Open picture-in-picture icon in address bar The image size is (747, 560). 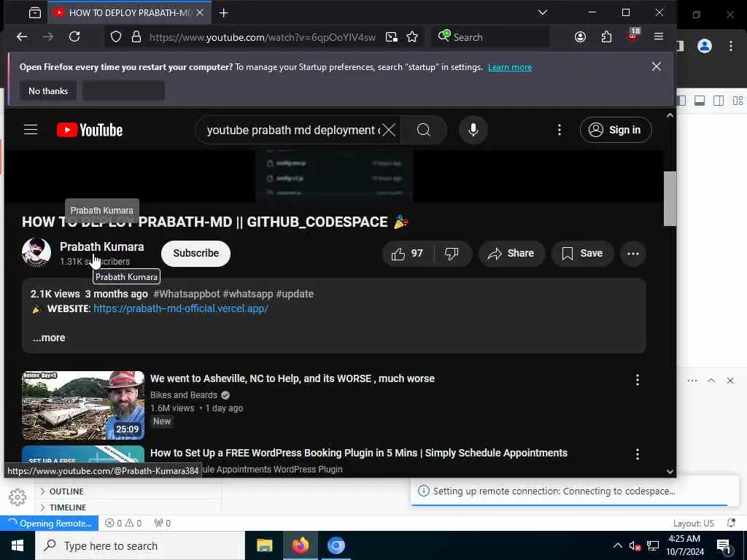tap(392, 36)
